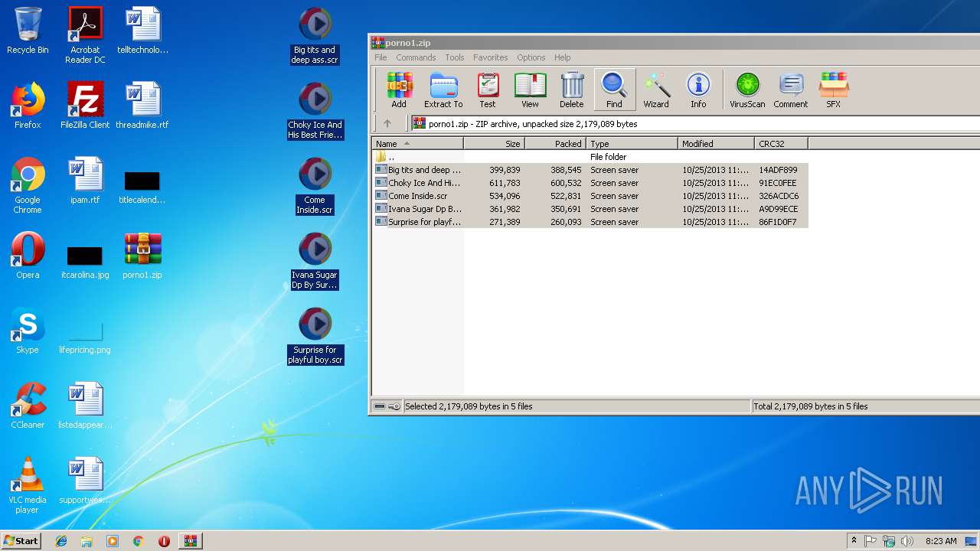Select the Acrobat Reader DC desktop icon
This screenshot has height=551, width=980.
click(85, 35)
